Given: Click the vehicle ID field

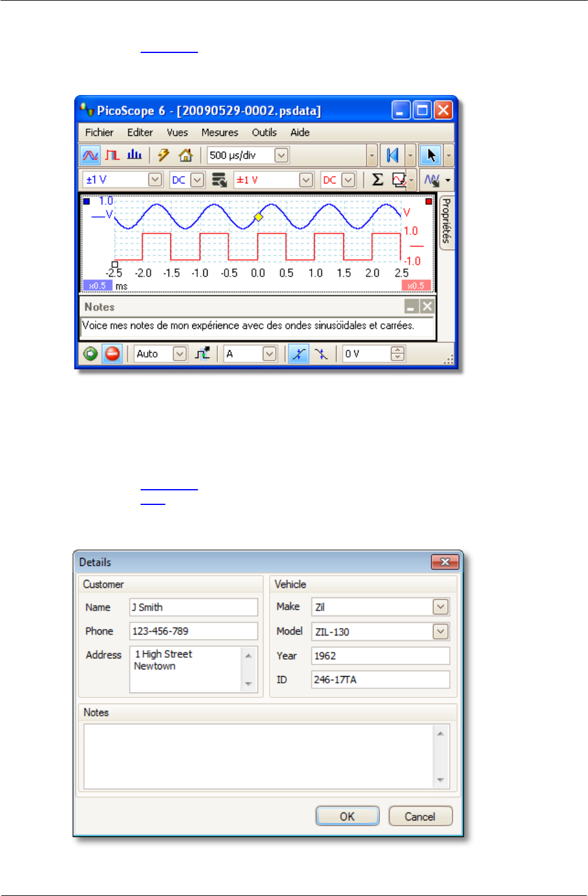Looking at the screenshot, I should click(x=380, y=680).
